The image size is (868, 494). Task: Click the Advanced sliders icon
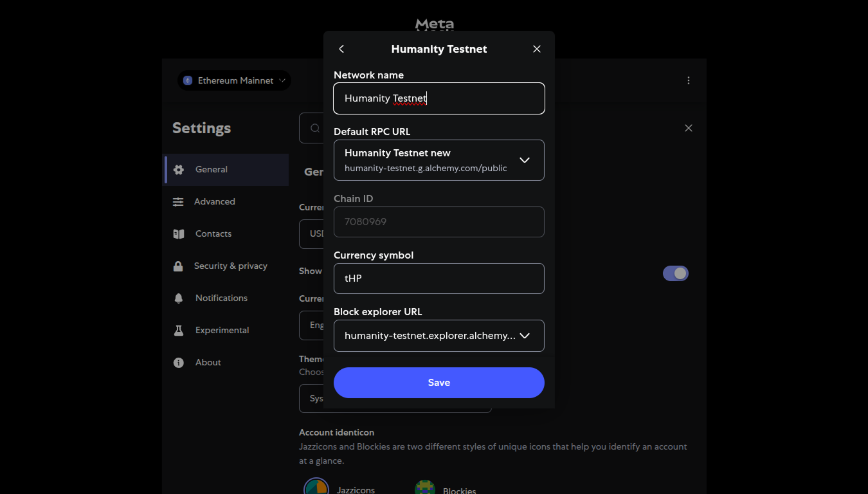[178, 202]
